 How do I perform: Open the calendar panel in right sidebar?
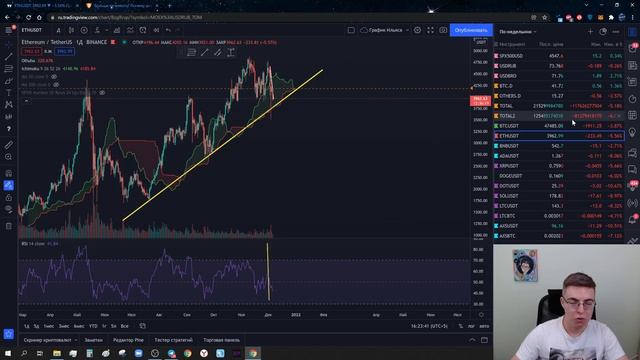633,116
